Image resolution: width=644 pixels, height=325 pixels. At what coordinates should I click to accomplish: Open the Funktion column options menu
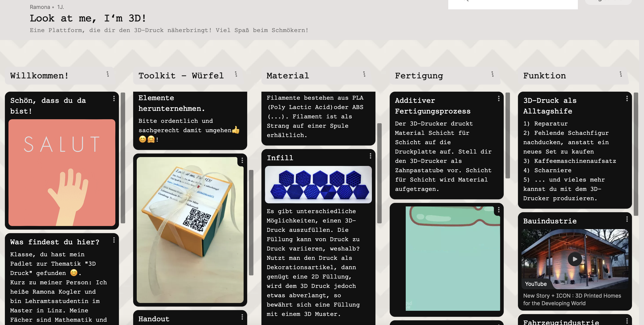coord(620,74)
